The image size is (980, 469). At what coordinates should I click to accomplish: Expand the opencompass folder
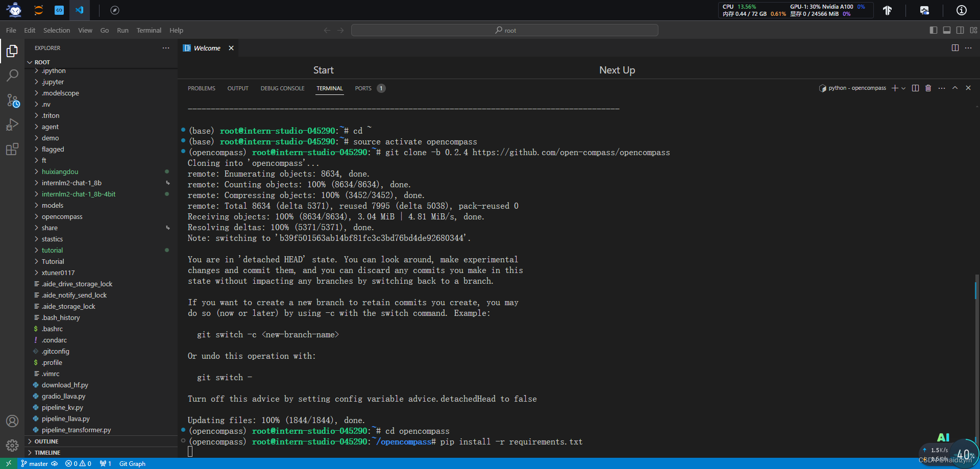tap(101, 216)
